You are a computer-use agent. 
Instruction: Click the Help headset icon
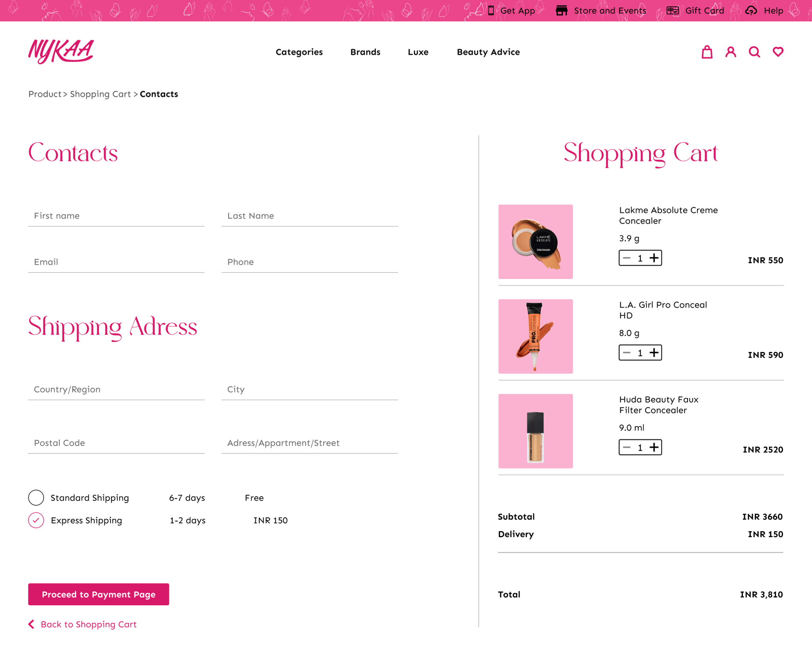751,11
